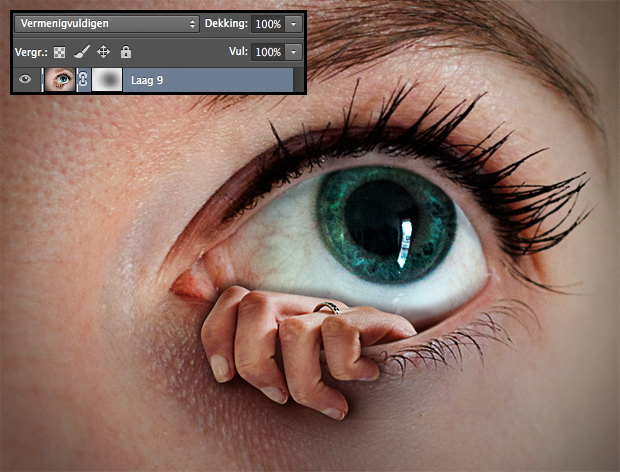Open the Vul fill slider arrow
620x472 pixels.
(x=293, y=52)
